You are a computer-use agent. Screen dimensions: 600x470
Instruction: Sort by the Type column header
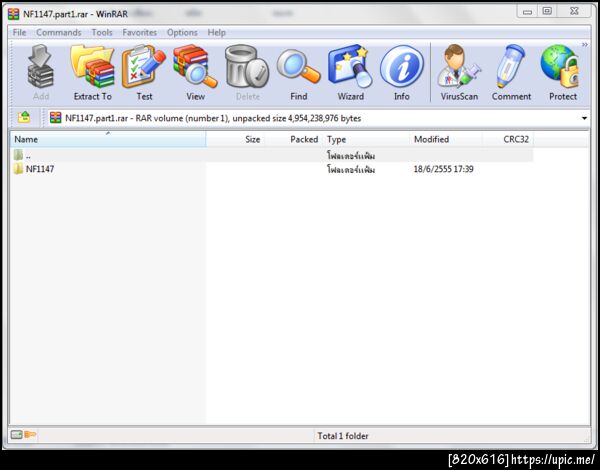point(366,139)
